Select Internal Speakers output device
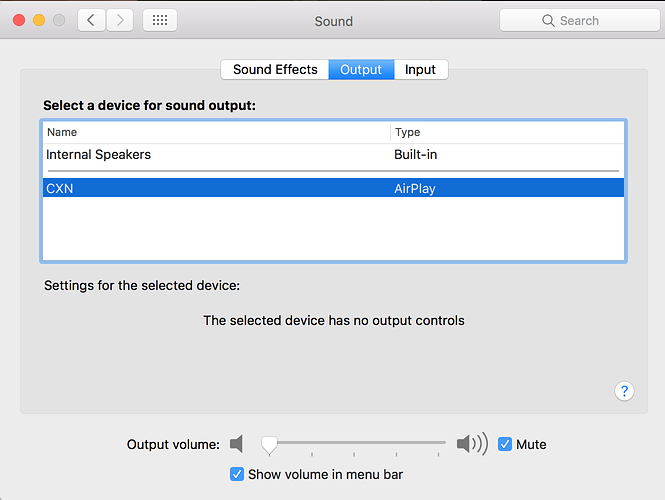The height and width of the screenshot is (500, 665). pos(333,154)
